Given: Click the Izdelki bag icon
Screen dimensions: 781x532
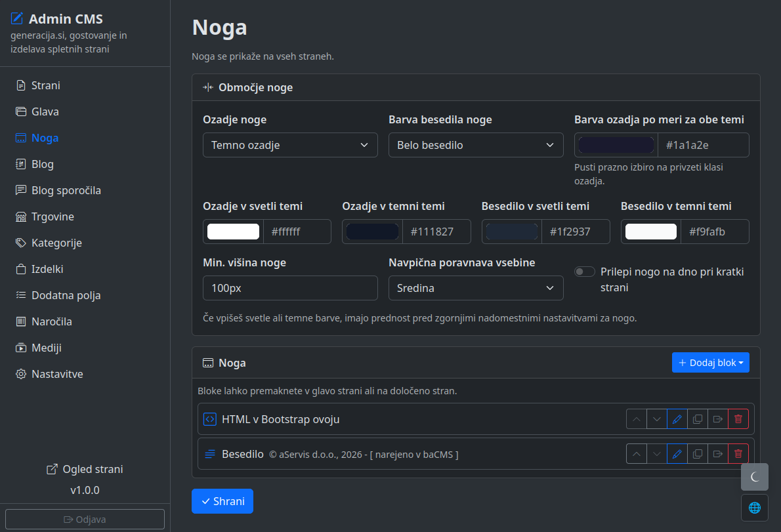Looking at the screenshot, I should coord(21,269).
